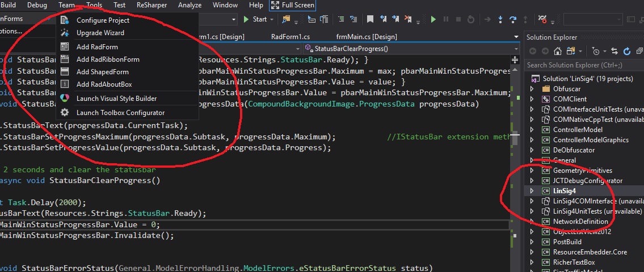Open the Window menu
The image size is (644, 272).
[x=225, y=5]
